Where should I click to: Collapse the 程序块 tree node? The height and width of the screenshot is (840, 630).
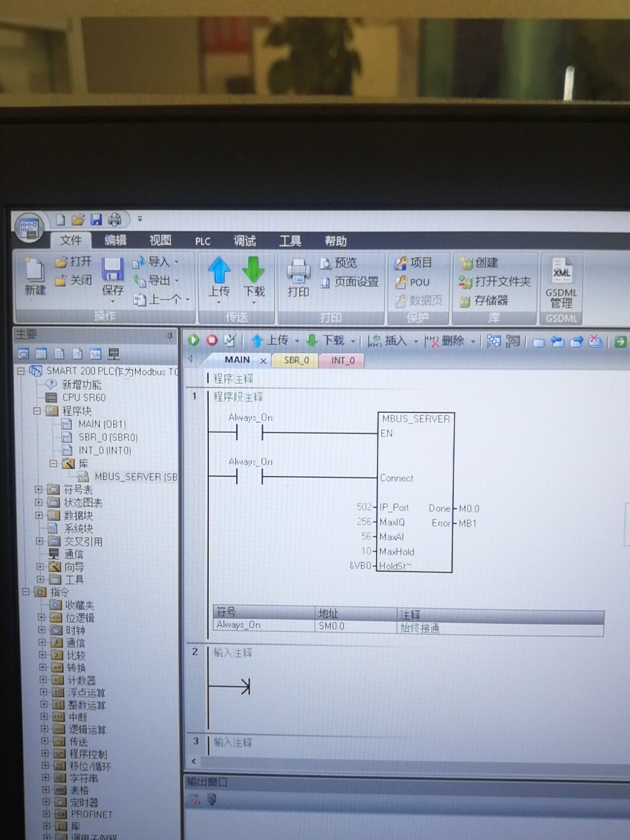point(37,411)
